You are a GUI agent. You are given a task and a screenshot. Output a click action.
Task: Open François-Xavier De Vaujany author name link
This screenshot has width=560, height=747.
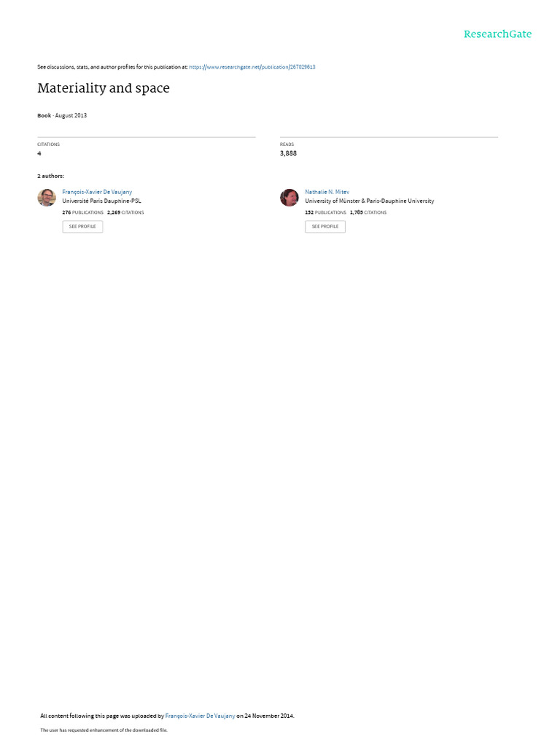pyautogui.click(x=97, y=192)
